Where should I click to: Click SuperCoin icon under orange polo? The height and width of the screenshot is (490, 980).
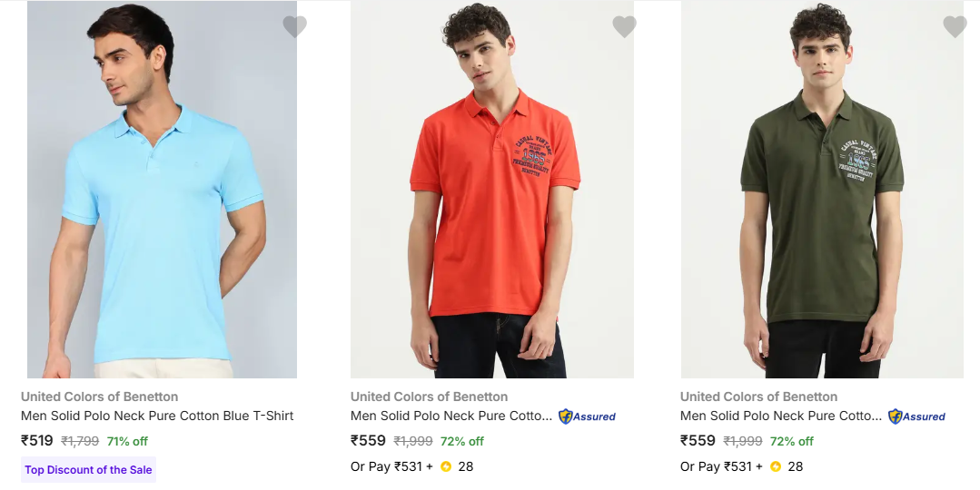point(446,466)
